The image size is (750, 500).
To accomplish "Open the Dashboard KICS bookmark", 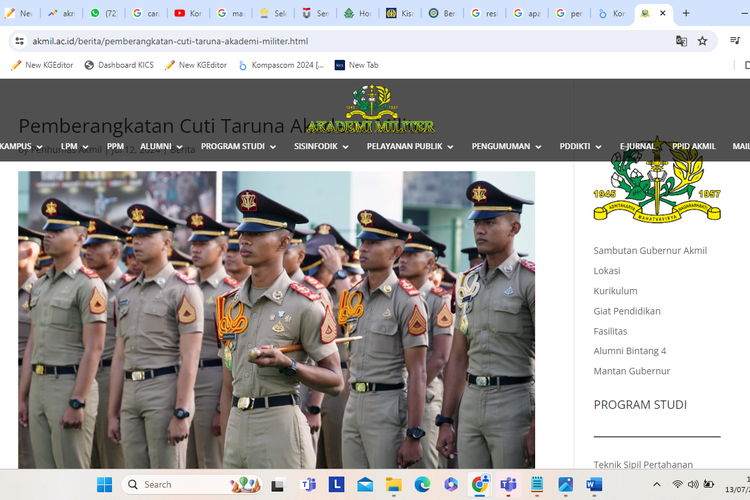I will 124,65.
